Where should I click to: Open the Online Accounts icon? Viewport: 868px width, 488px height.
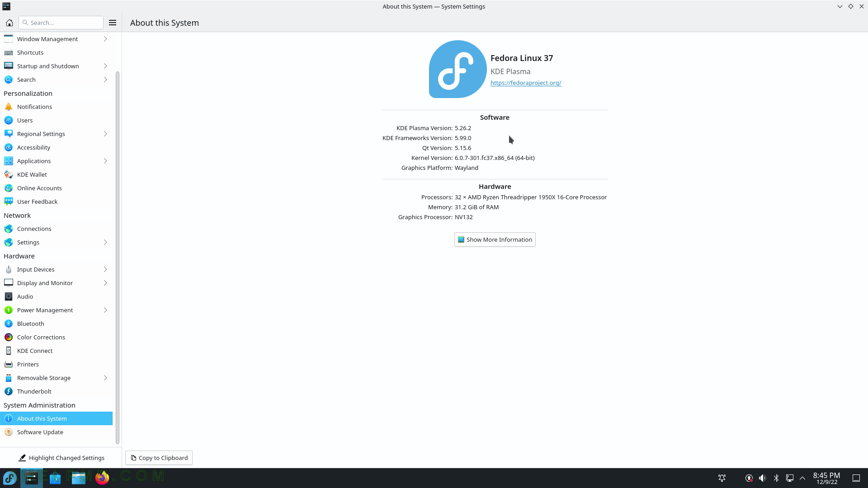coord(9,188)
